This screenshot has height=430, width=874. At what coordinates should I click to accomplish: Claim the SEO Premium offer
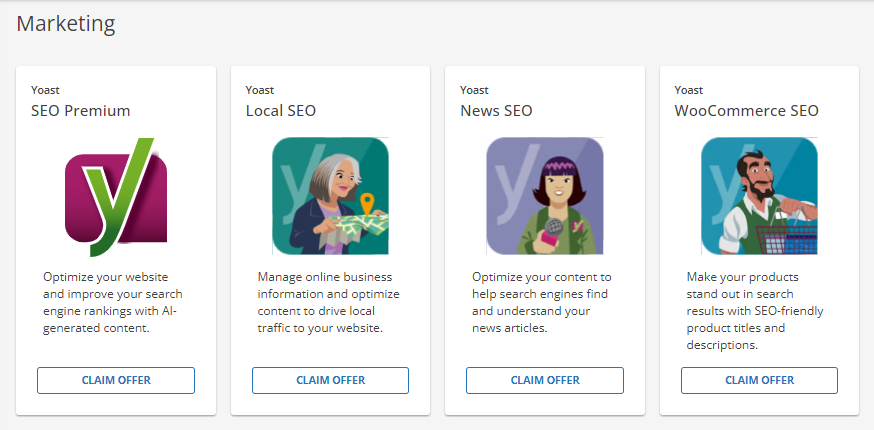pos(116,380)
